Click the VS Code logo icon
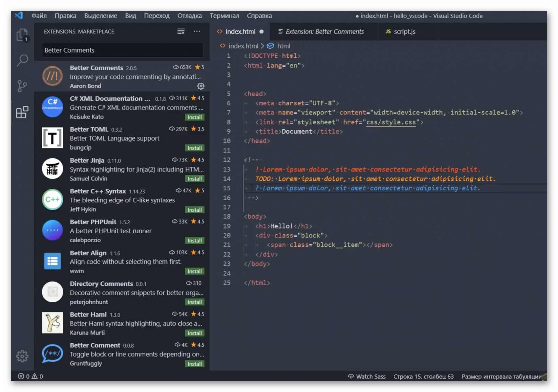The height and width of the screenshot is (392, 558). pos(19,15)
